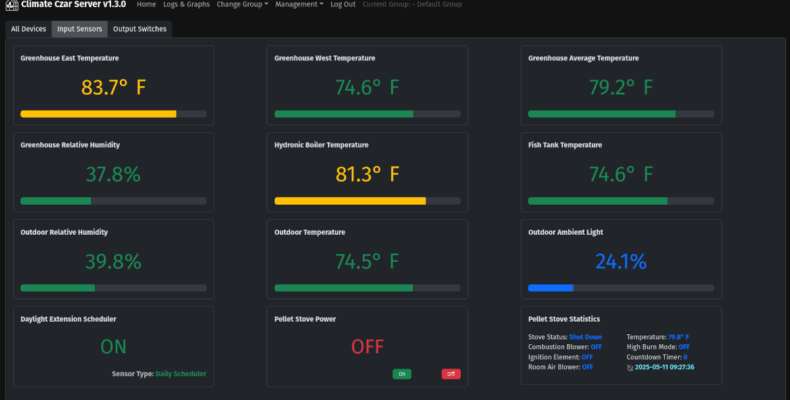Click the ON status of Daylight Extension Scheduler
The image size is (790, 400).
pos(113,347)
